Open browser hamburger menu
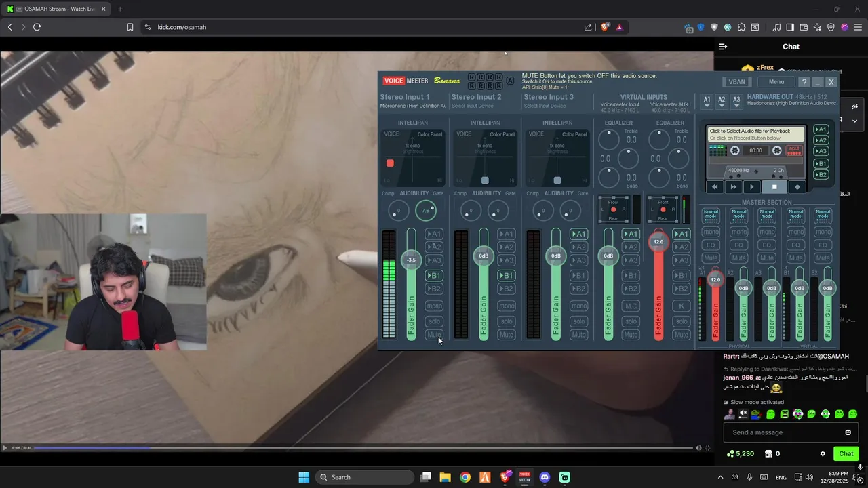Image resolution: width=868 pixels, height=488 pixels. point(858,27)
